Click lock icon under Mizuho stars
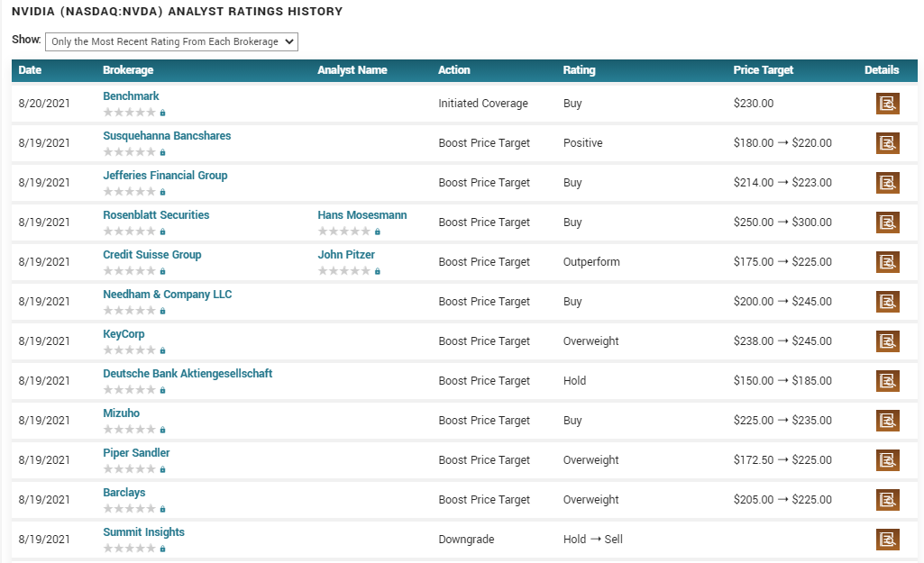The image size is (924, 563). point(162,430)
